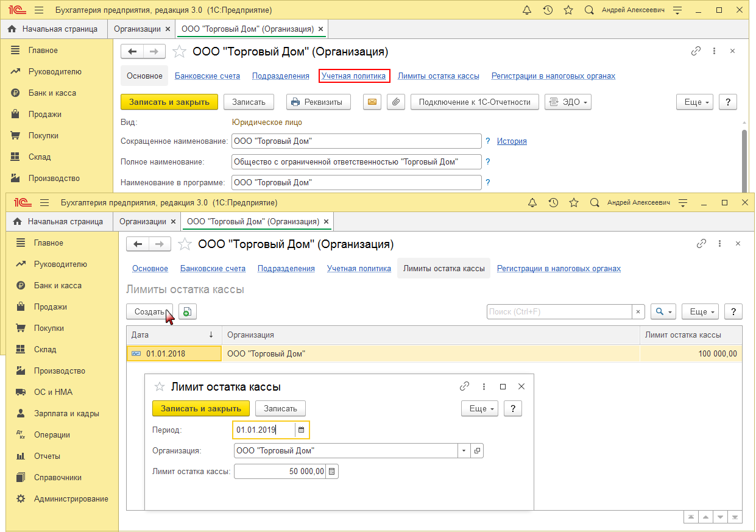Screen dimensions: 756x532
Task: Select Лимиты остатка кассы tab in front window
Action: (x=444, y=268)
